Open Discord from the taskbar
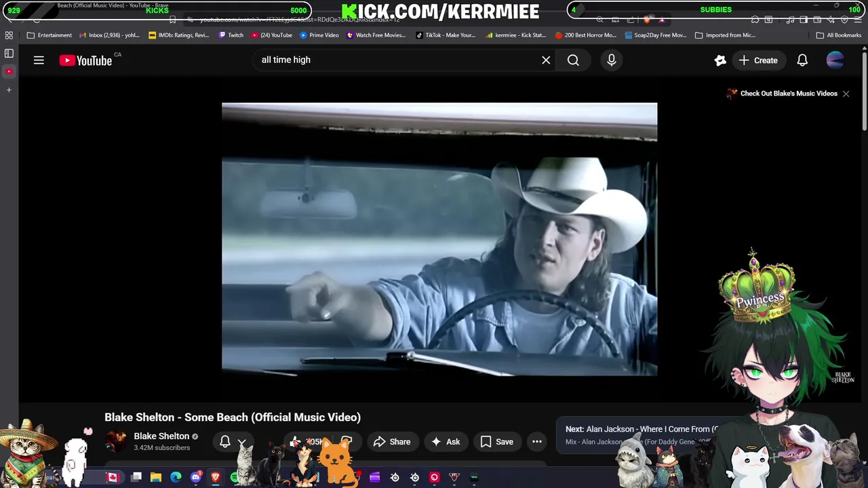This screenshot has width=868, height=488. (x=196, y=477)
